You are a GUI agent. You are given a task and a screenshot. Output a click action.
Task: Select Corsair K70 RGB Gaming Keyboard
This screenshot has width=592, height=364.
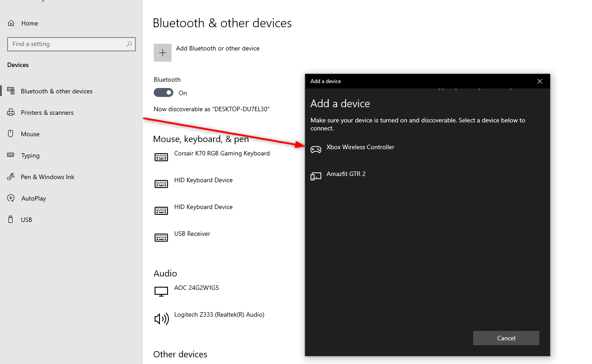[222, 153]
